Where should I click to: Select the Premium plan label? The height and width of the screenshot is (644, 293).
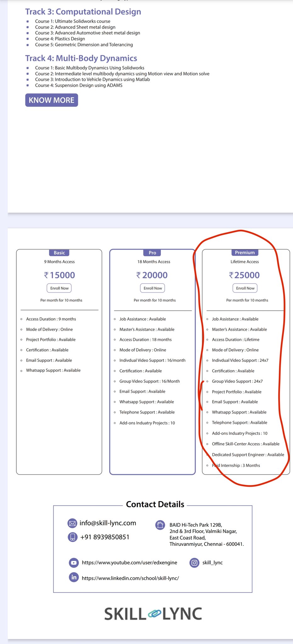pos(245,253)
